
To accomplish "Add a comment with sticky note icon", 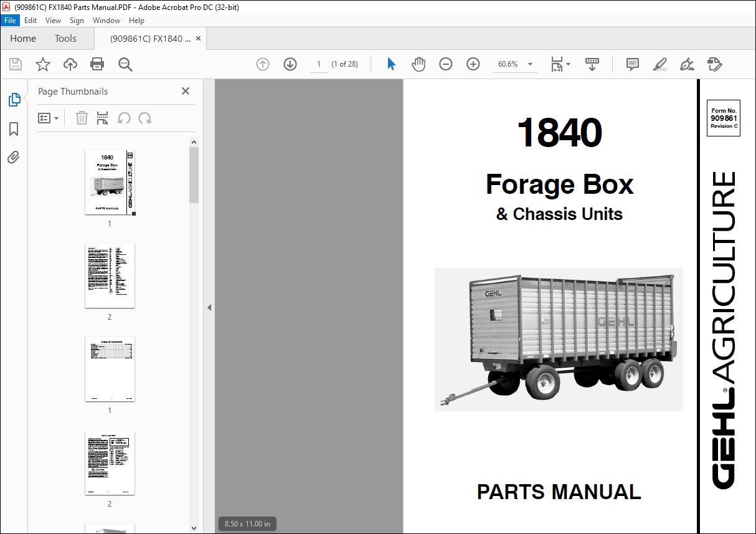I will click(x=633, y=64).
